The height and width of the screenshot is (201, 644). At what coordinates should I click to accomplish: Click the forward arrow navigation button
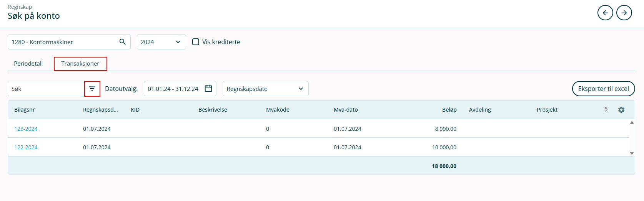[624, 13]
